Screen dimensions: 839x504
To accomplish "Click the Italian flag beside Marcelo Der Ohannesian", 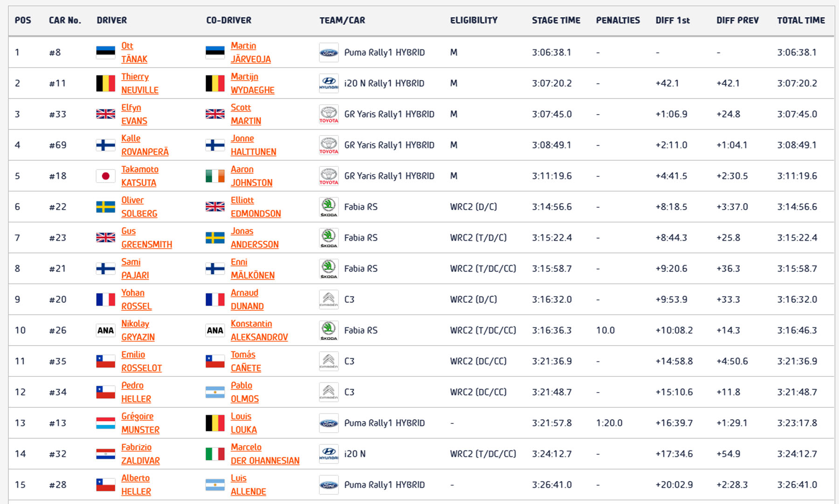I will click(215, 454).
